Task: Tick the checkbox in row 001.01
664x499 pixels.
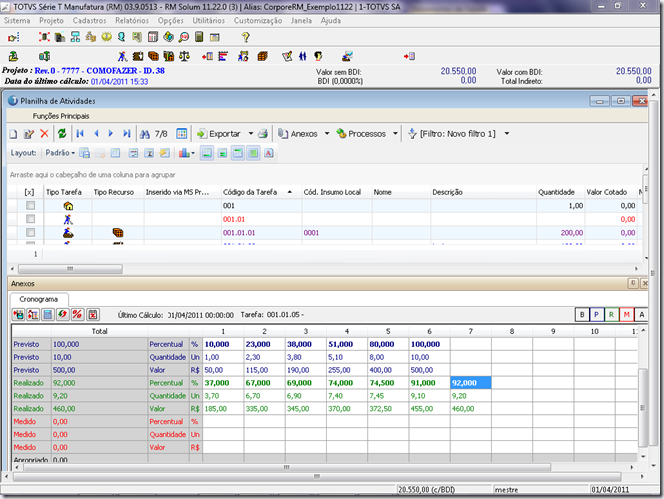Action: 30,219
